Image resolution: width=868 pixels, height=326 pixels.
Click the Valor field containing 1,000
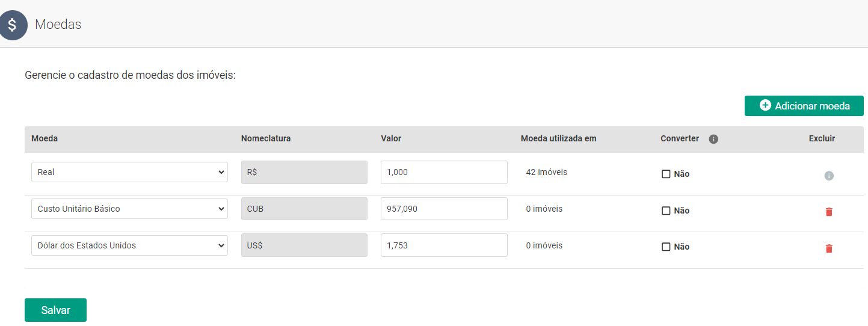tap(444, 172)
